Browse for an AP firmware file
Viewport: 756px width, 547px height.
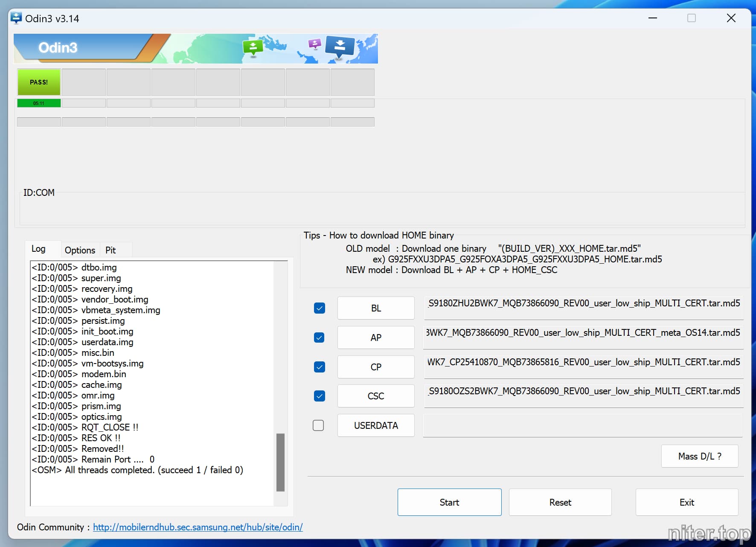(376, 338)
